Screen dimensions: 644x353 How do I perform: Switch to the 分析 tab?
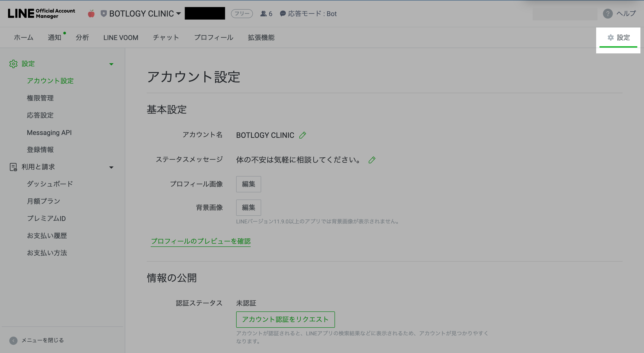pos(82,38)
